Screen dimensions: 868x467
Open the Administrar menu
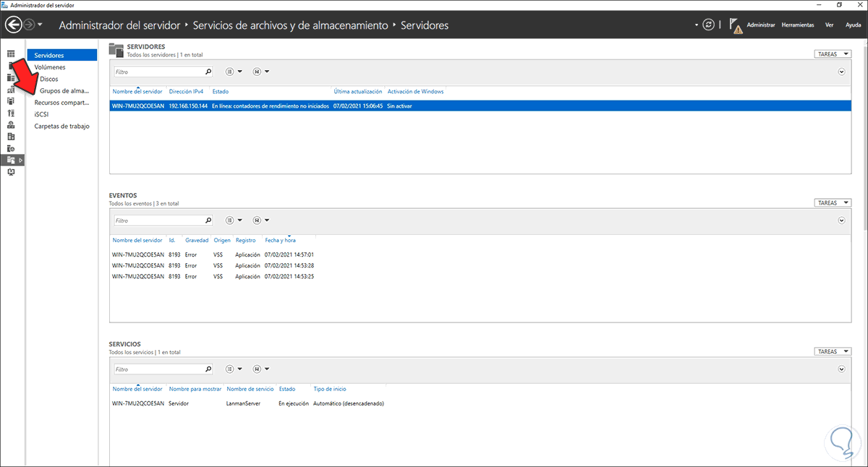pos(761,25)
